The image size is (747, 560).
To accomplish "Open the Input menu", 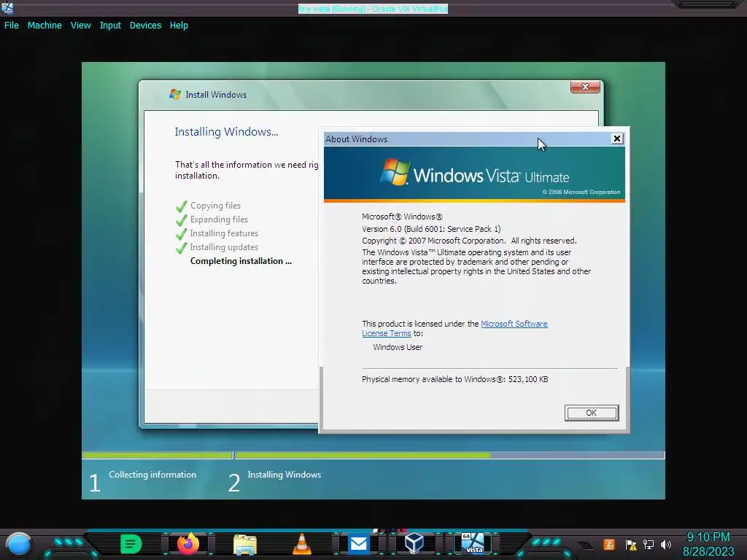I will (x=110, y=26).
